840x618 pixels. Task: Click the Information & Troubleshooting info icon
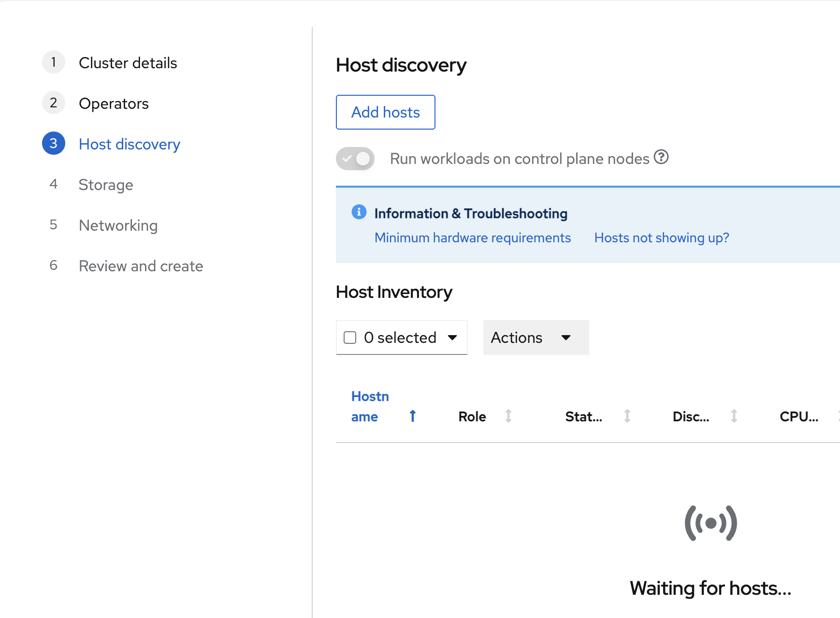click(x=359, y=212)
